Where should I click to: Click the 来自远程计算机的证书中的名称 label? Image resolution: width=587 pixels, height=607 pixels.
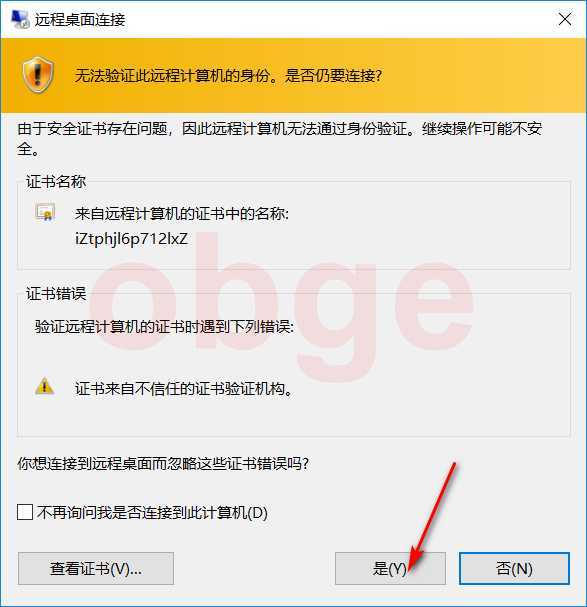[x=182, y=213]
